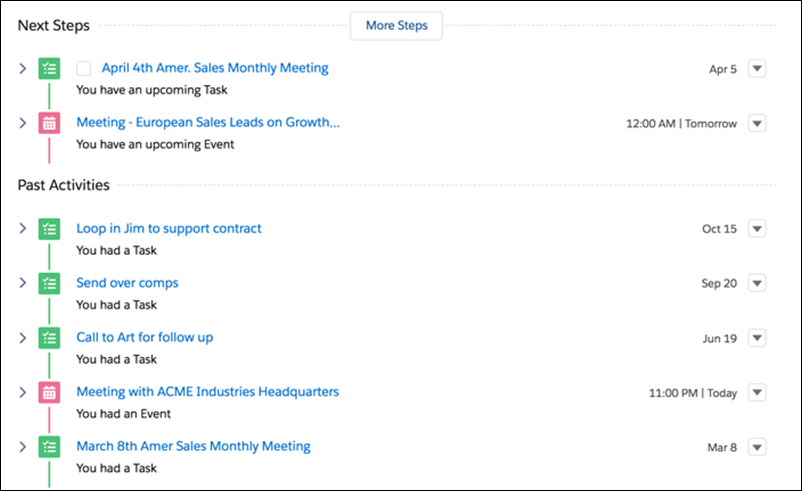Open the Call to Art for follow up link
The height and width of the screenshot is (491, 802).
[145, 338]
